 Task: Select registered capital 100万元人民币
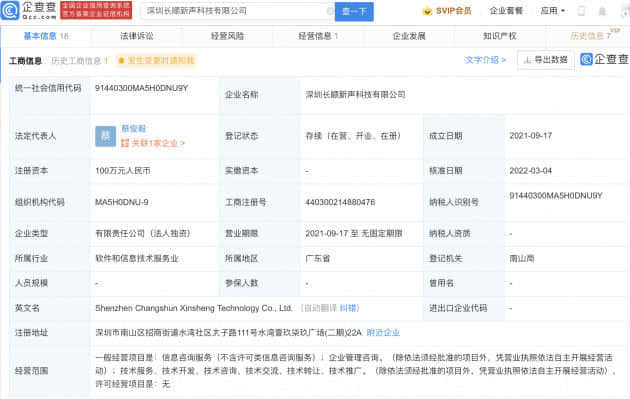[123, 171]
